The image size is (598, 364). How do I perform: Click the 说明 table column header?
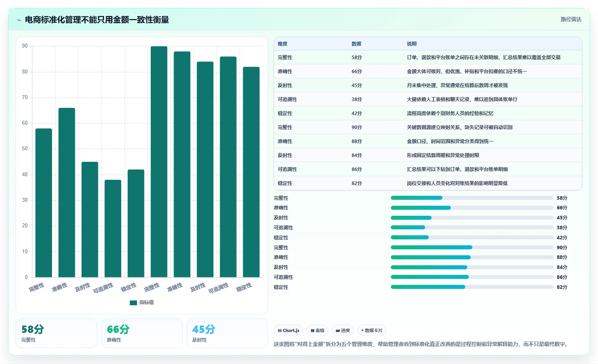click(x=412, y=44)
